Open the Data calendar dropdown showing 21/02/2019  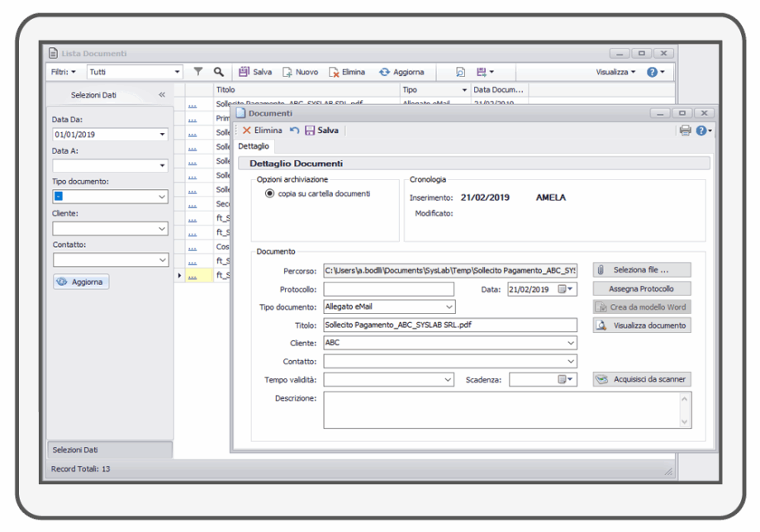(x=566, y=289)
